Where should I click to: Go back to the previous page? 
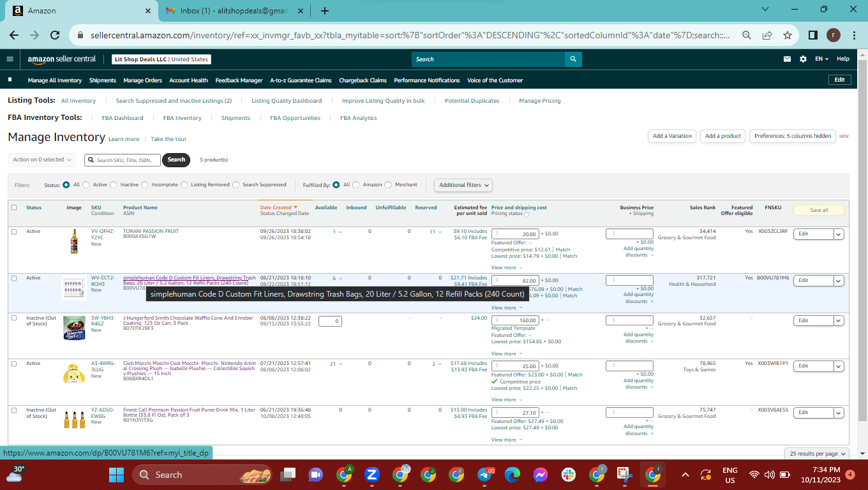click(14, 36)
